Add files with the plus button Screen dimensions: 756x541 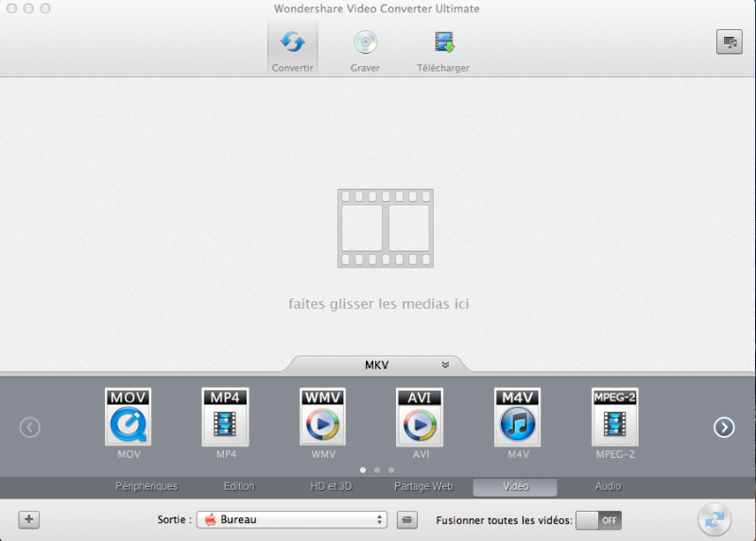coord(29,519)
